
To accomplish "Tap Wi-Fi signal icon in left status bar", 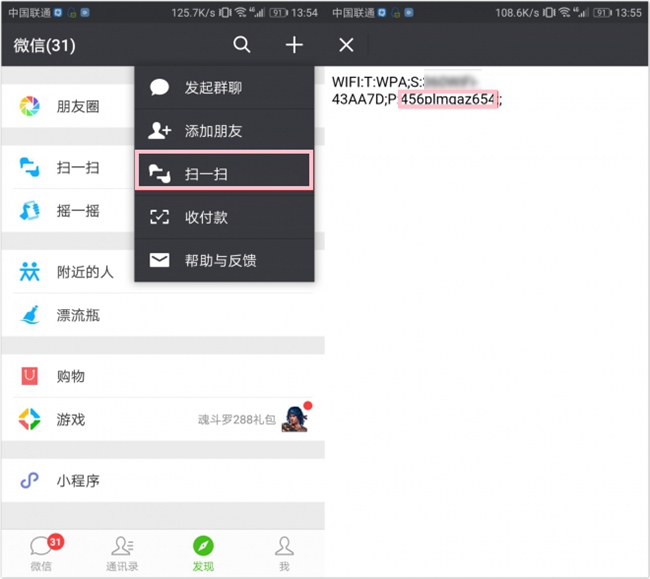I will tap(241, 13).
